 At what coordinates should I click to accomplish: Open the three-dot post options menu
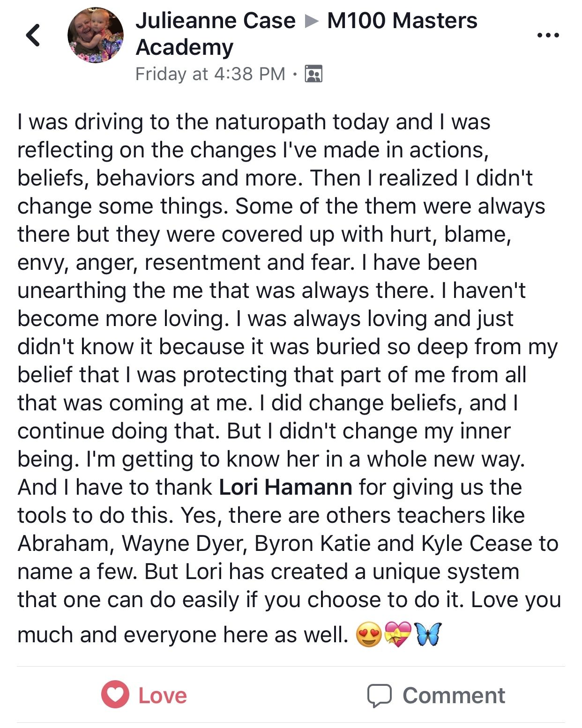548,35
